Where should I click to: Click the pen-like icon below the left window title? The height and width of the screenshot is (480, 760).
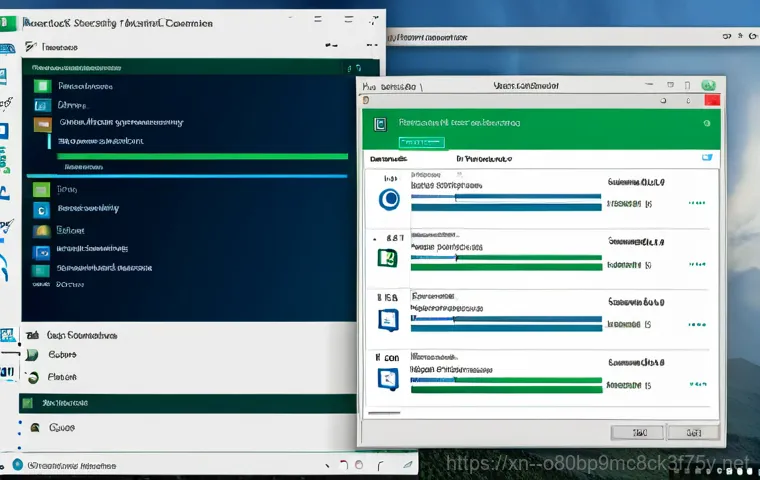click(31, 46)
